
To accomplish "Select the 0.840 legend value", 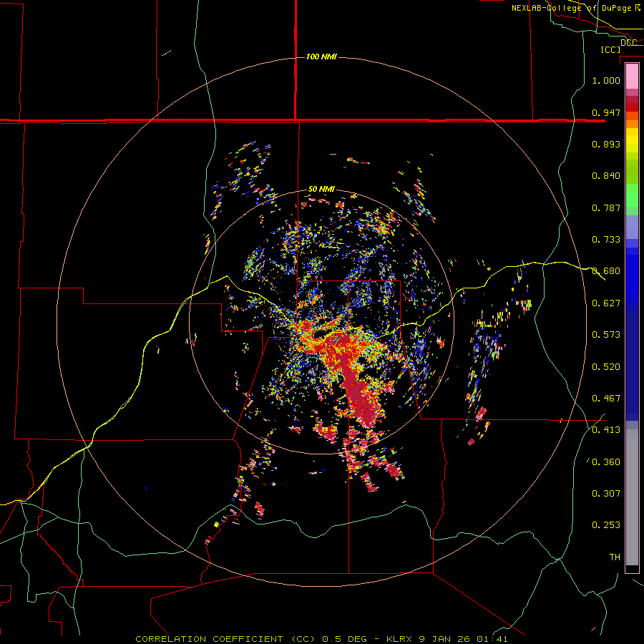I will tap(606, 176).
